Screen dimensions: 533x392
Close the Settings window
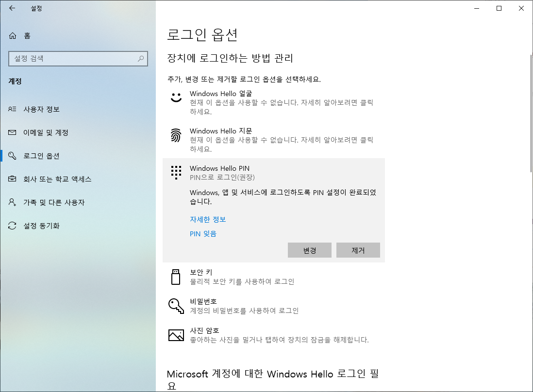tap(521, 8)
